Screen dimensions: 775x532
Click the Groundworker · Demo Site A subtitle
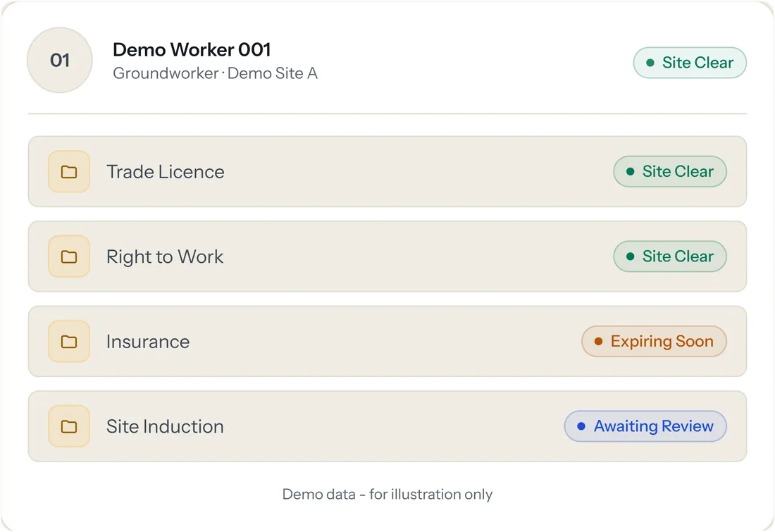215,74
